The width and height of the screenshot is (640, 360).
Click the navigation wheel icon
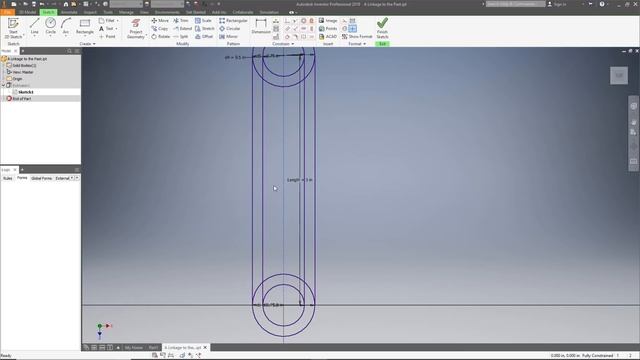tap(633, 106)
